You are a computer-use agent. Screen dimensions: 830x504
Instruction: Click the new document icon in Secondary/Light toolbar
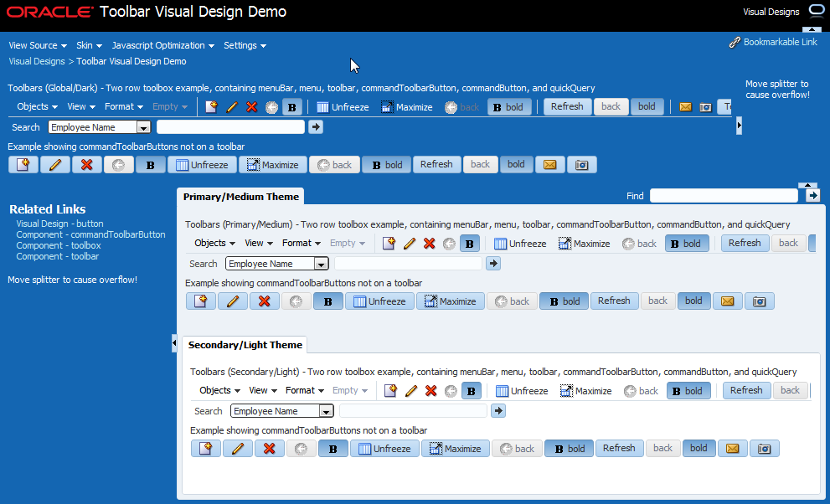coord(390,391)
